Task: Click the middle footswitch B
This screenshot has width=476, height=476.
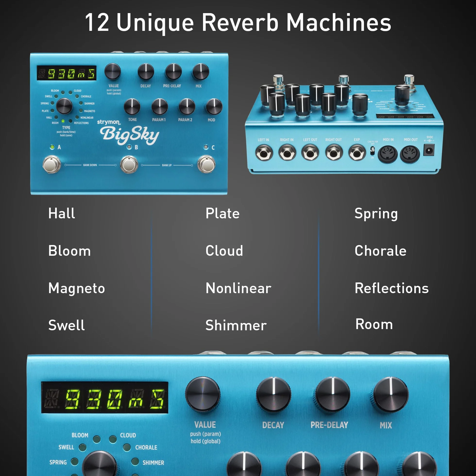Action: (x=129, y=164)
